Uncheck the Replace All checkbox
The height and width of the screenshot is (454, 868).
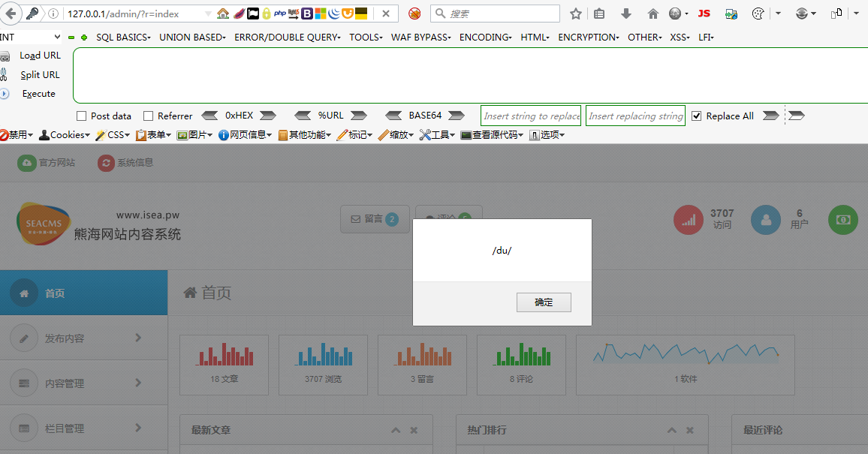pos(697,116)
